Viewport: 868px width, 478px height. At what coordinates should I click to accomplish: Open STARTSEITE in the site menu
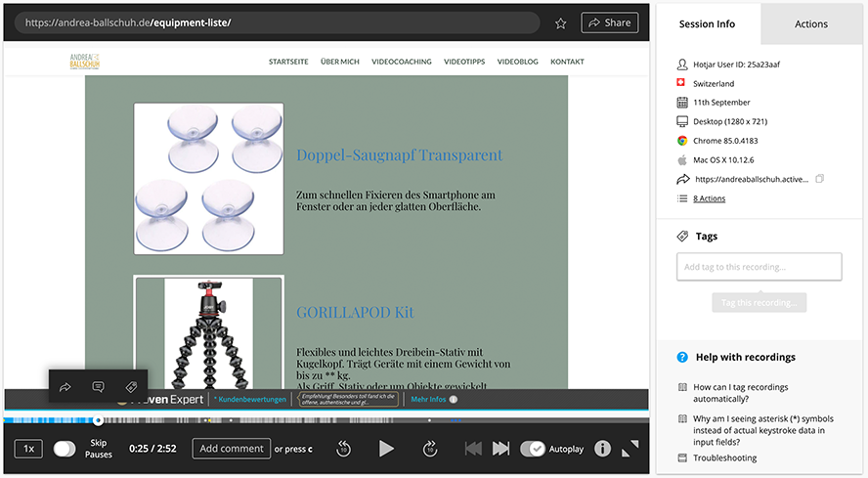[x=288, y=62]
